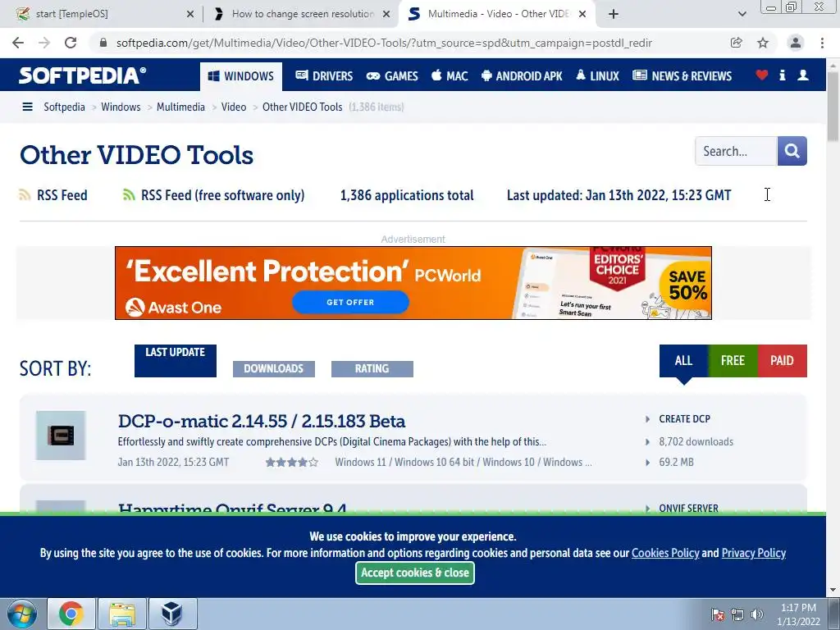Click the ONVIF SERVER tag link
840x630 pixels.
(688, 508)
